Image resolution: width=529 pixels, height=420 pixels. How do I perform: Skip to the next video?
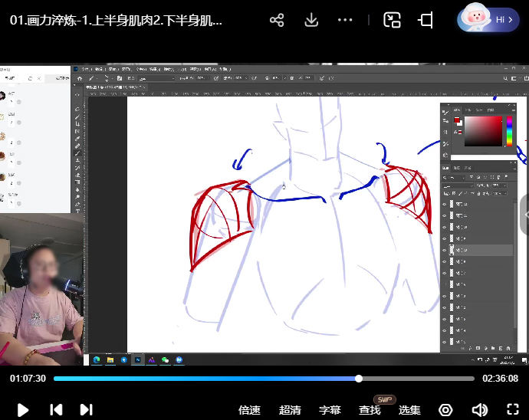pos(86,409)
